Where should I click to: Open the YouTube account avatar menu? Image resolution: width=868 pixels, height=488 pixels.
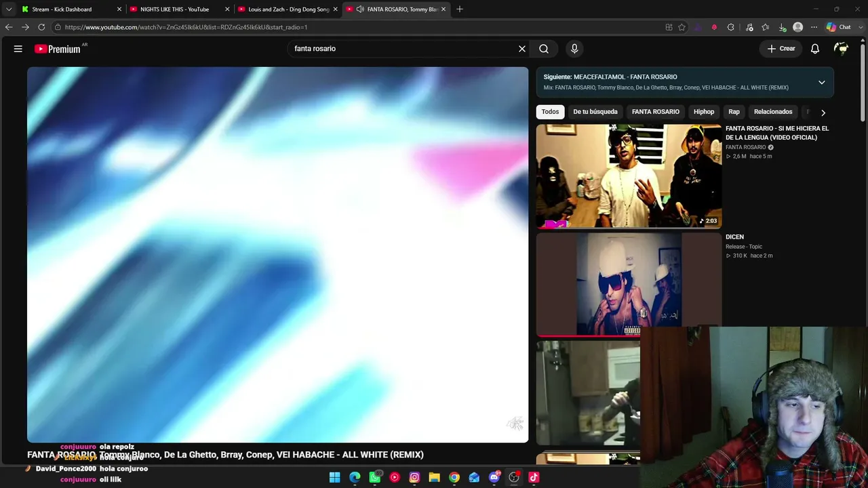[x=842, y=49]
